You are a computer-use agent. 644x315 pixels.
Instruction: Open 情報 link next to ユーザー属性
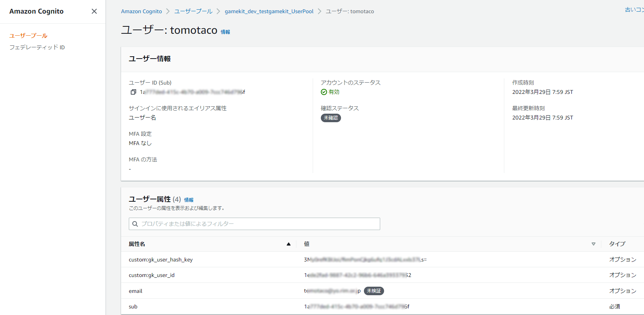(189, 200)
